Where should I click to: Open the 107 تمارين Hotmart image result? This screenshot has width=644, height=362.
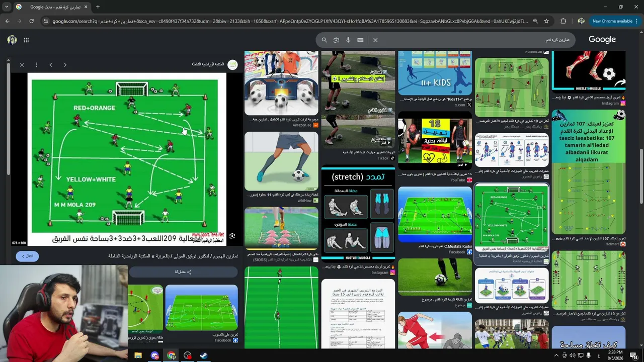pyautogui.click(x=589, y=172)
